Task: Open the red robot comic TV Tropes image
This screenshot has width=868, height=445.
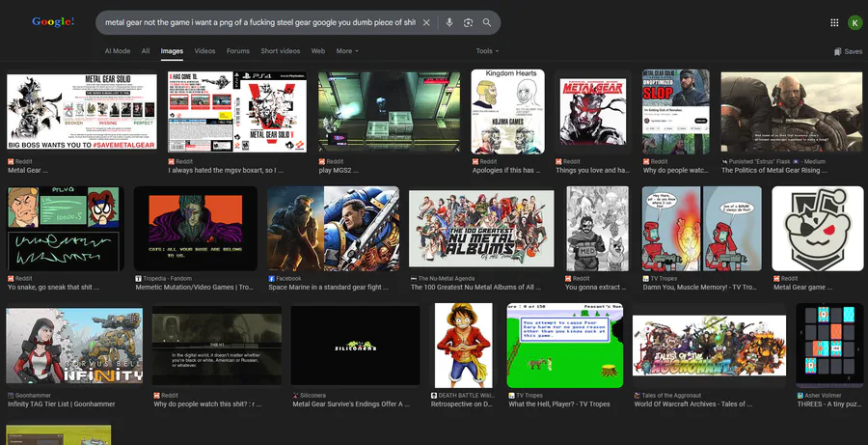Action: [702, 229]
